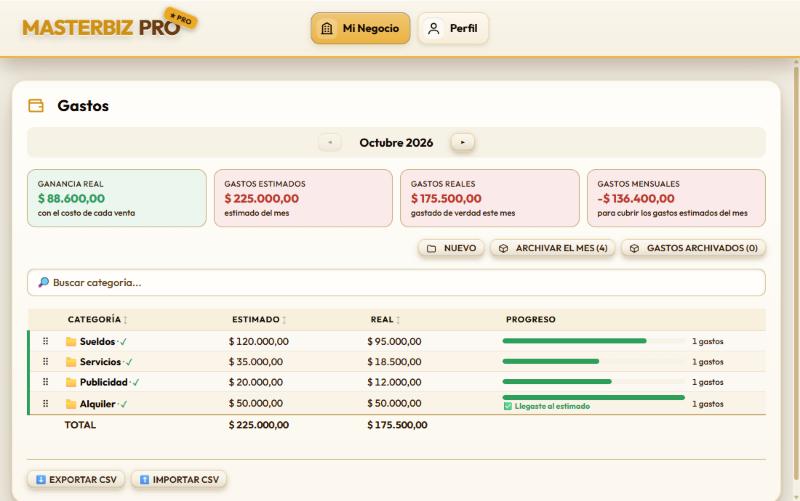Viewport: 800px width, 501px height.
Task: Click the Alquiler progress bar
Action: 593,397
